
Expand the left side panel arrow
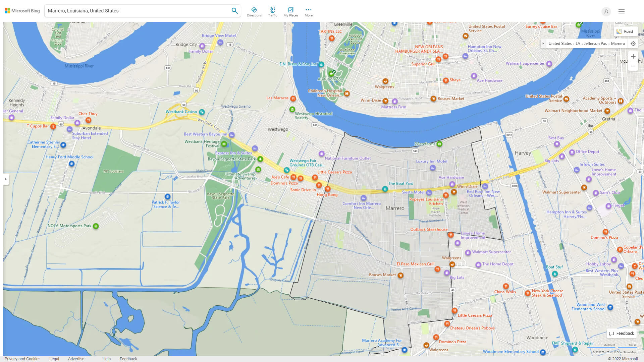6,179
